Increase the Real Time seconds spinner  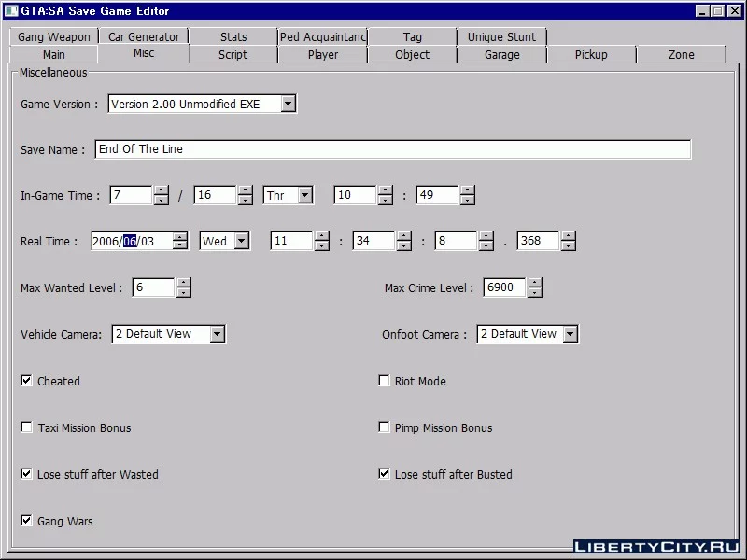[486, 236]
